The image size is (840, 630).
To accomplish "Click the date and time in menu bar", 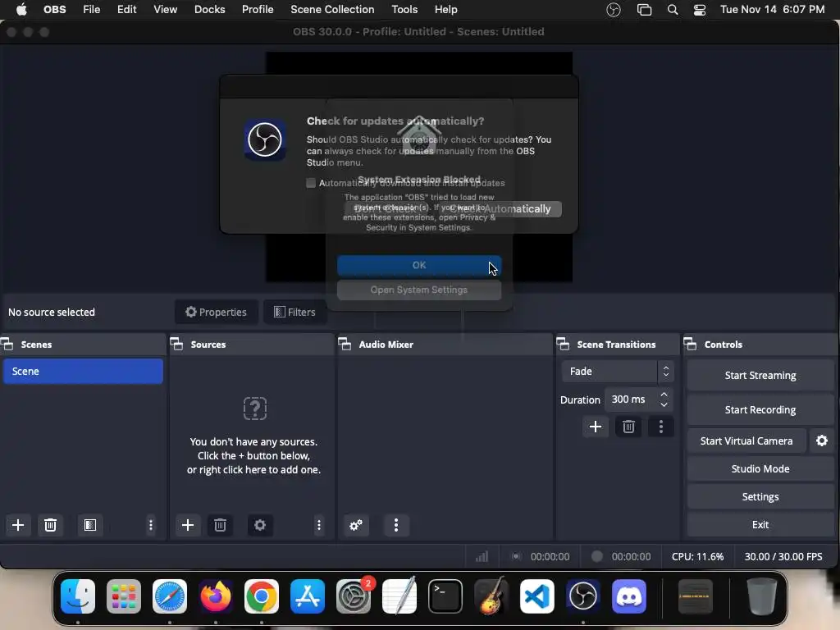I will 772,10.
